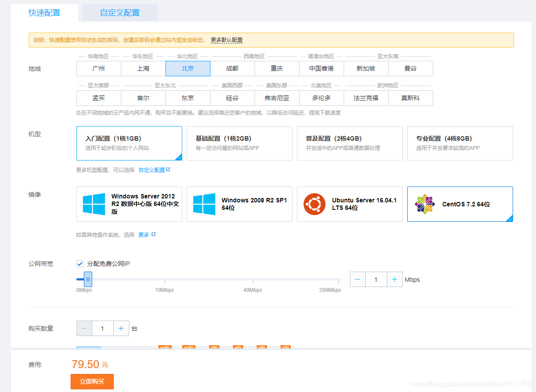536x392 pixels.
Task: Focus the 购买数量 input field
Action: [103, 329]
